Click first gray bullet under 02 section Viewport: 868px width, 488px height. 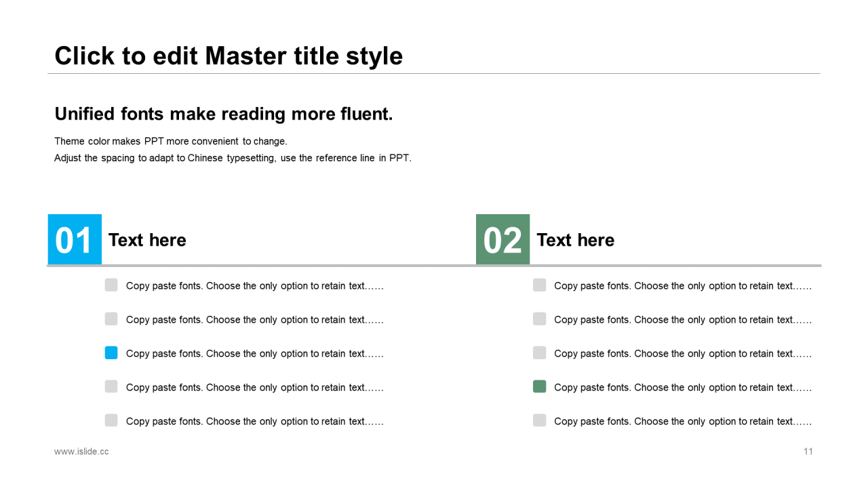coord(539,285)
